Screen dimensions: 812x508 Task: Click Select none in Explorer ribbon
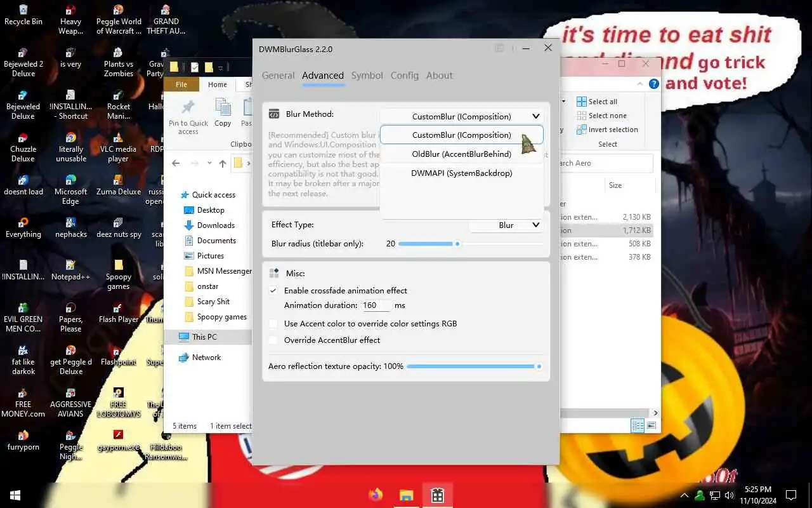coord(601,116)
